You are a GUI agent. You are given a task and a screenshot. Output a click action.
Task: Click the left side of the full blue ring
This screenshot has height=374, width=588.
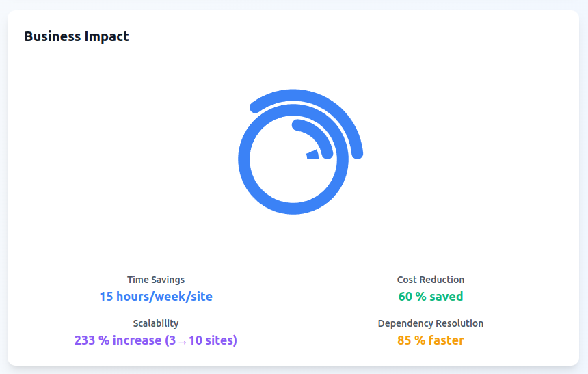[x=244, y=159]
